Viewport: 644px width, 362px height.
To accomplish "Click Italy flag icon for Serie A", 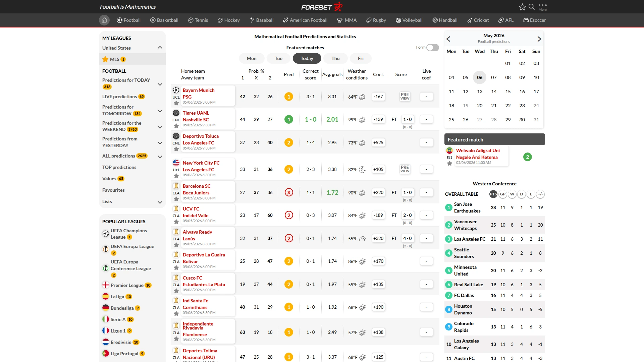I will [106, 319].
